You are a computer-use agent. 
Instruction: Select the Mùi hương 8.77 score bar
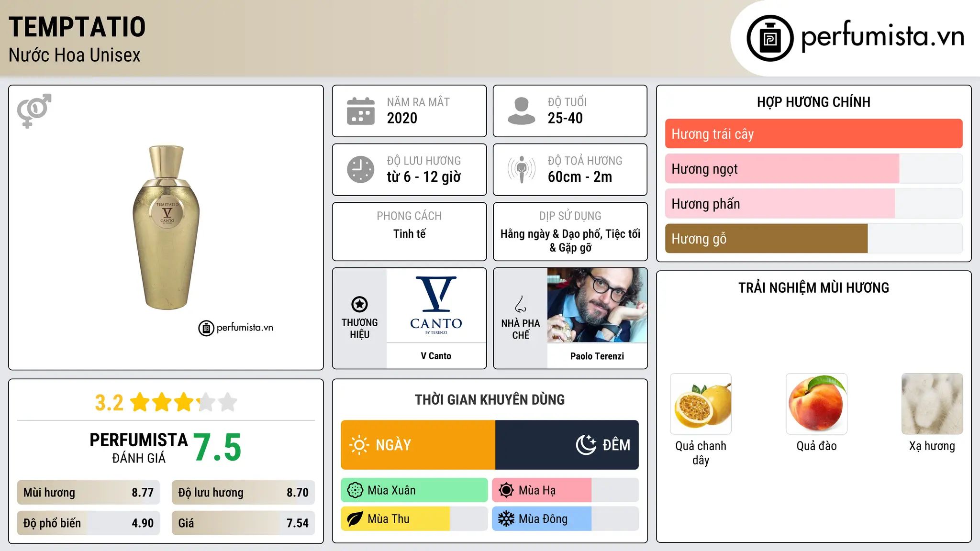tap(89, 493)
